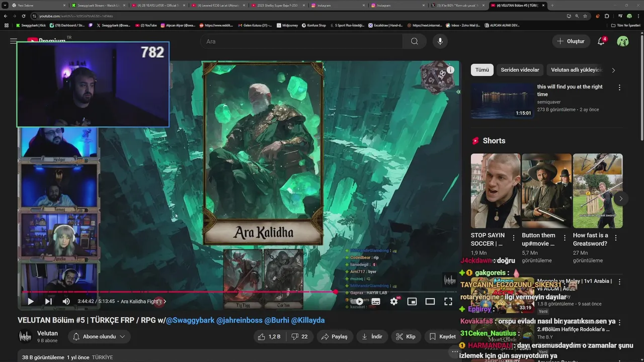Open the Velutan channel name link
This screenshot has width=644, height=362.
coord(47,333)
